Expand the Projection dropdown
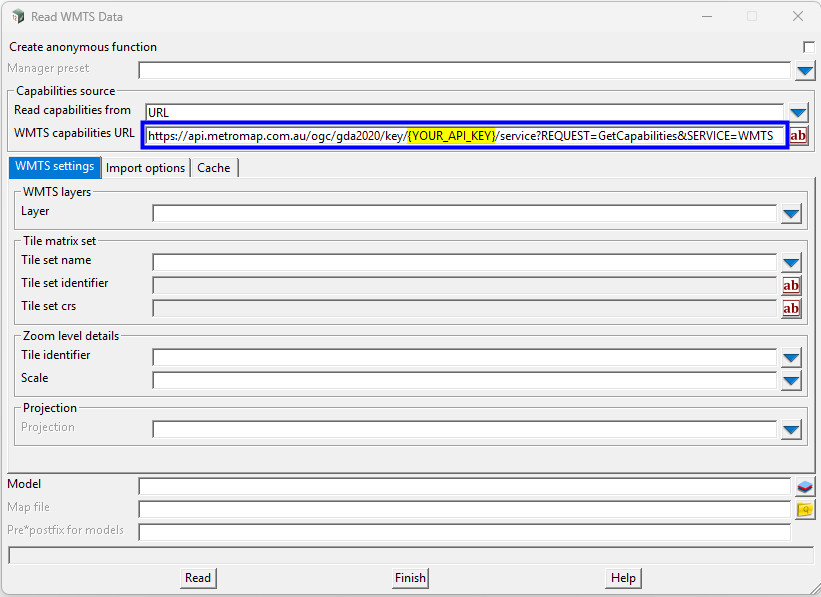 791,428
